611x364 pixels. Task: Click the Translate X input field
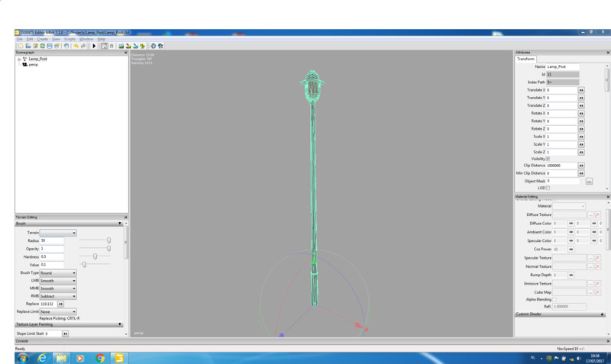561,90
